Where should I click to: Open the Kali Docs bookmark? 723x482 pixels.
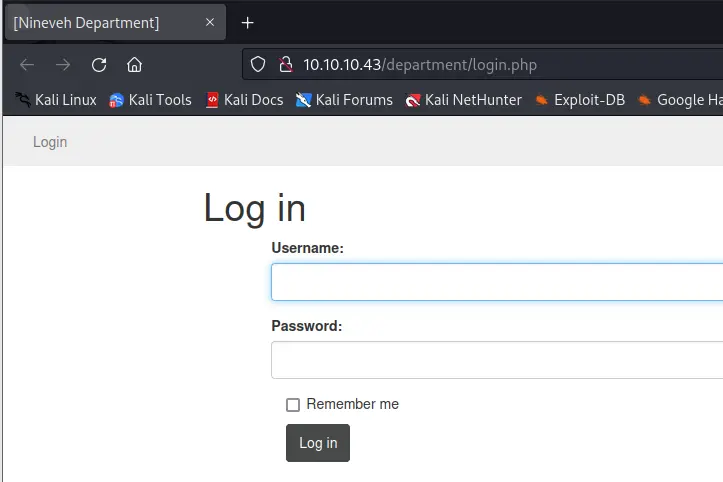(244, 100)
